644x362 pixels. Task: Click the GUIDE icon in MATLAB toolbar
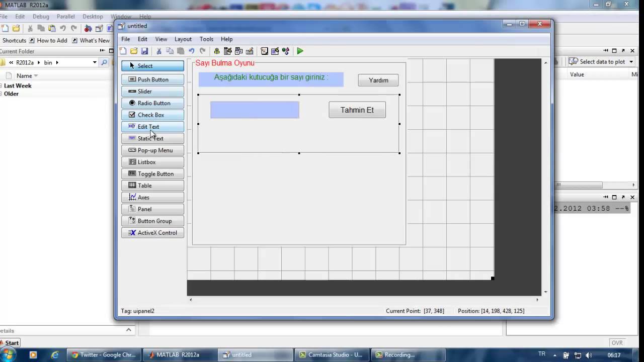click(99, 28)
